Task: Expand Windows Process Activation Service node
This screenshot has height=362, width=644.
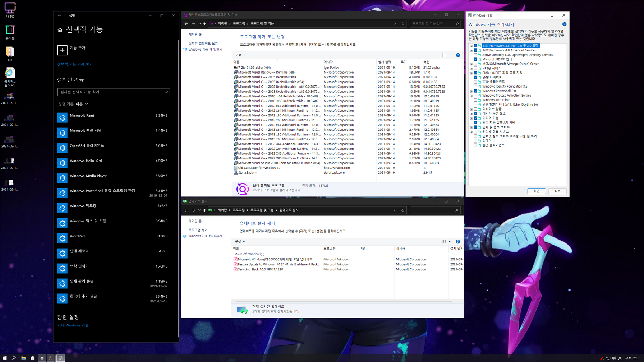Action: [471, 96]
